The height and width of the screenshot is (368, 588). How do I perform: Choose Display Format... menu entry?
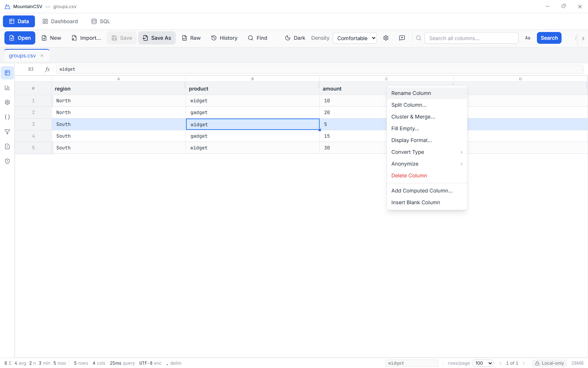427,140
